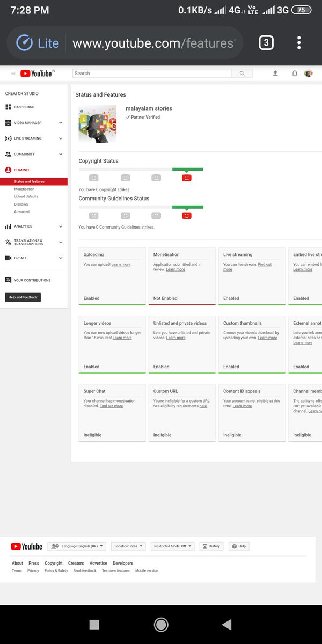Click the channel profile picture thumbnail
This screenshot has width=322, height=644.
point(98,124)
